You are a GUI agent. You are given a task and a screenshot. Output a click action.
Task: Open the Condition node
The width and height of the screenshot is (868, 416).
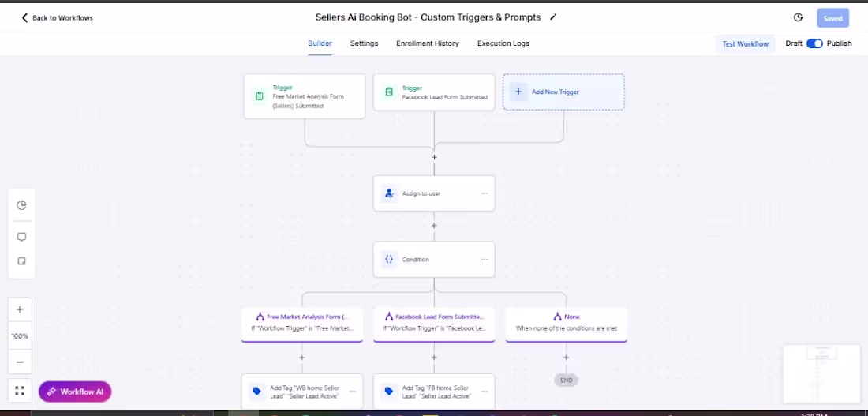(434, 259)
